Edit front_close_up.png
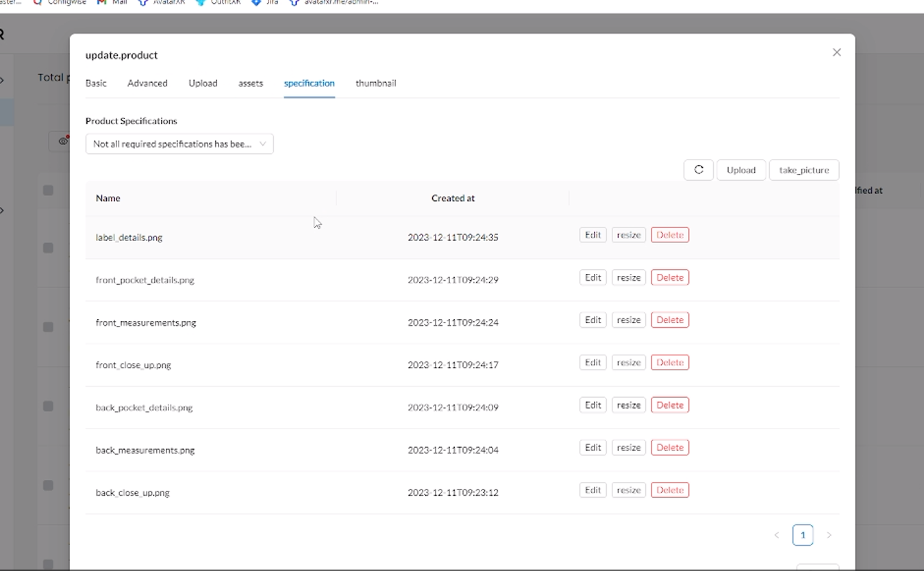924x571 pixels. click(593, 362)
